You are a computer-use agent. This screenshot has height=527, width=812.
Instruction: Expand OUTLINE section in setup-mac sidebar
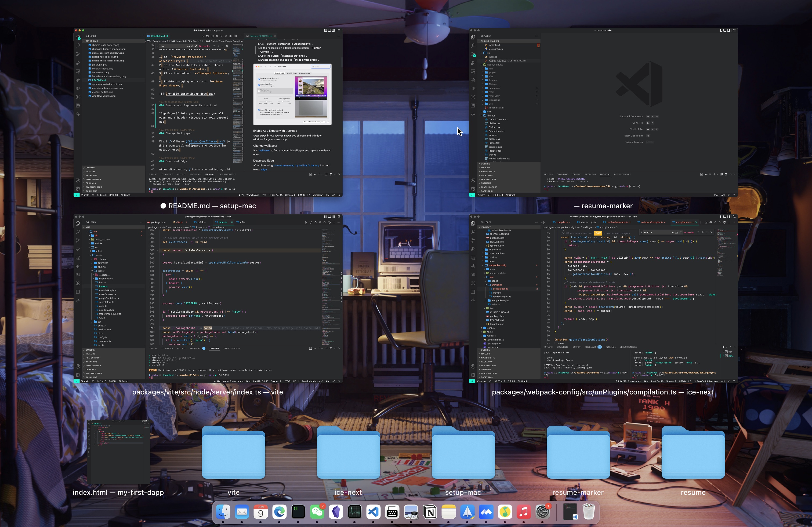tap(90, 168)
